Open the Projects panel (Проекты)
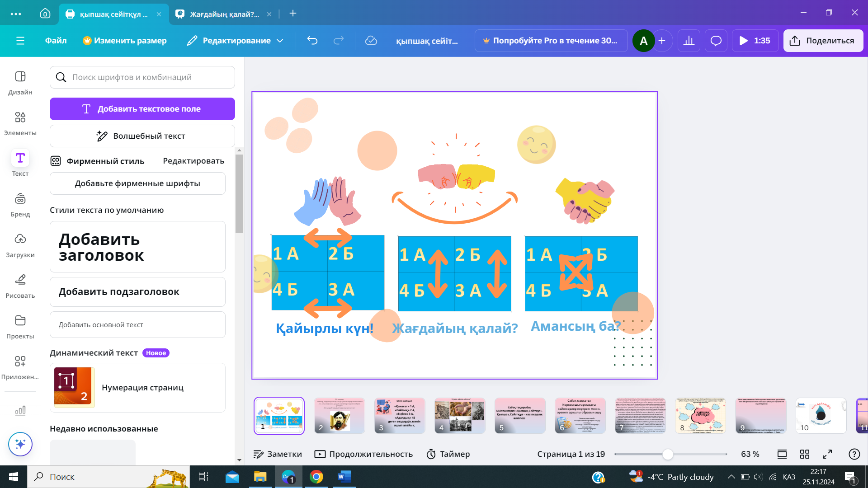 [x=20, y=326]
